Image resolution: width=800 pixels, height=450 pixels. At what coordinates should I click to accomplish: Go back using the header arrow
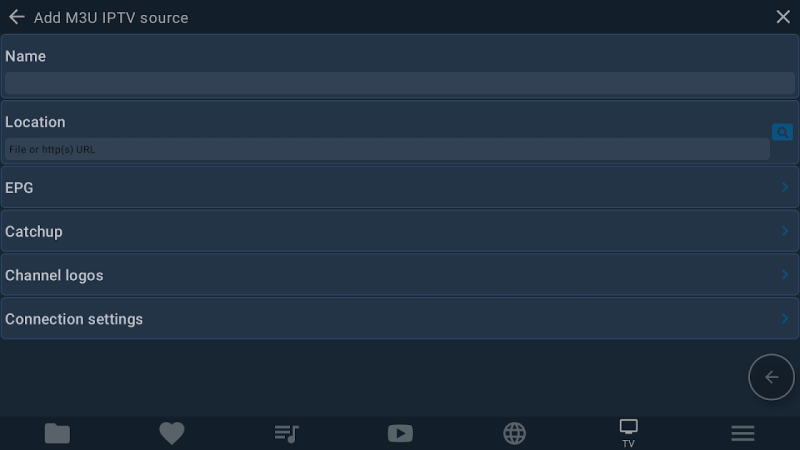pos(16,17)
